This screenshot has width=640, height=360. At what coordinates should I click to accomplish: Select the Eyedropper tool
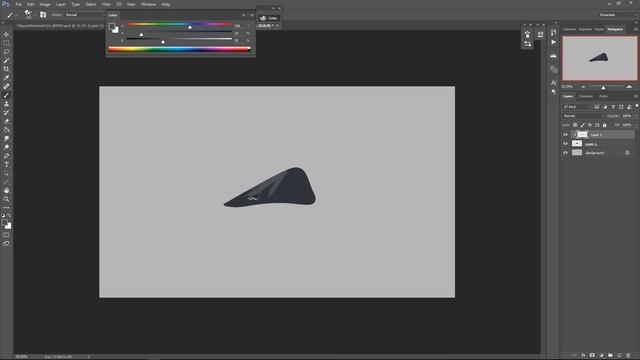(x=6, y=78)
